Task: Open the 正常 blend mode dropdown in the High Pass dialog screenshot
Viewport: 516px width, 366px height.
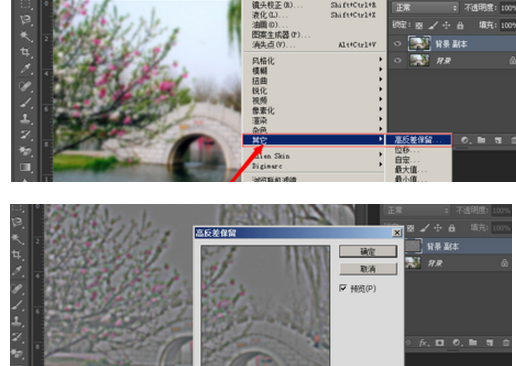Action: point(417,210)
